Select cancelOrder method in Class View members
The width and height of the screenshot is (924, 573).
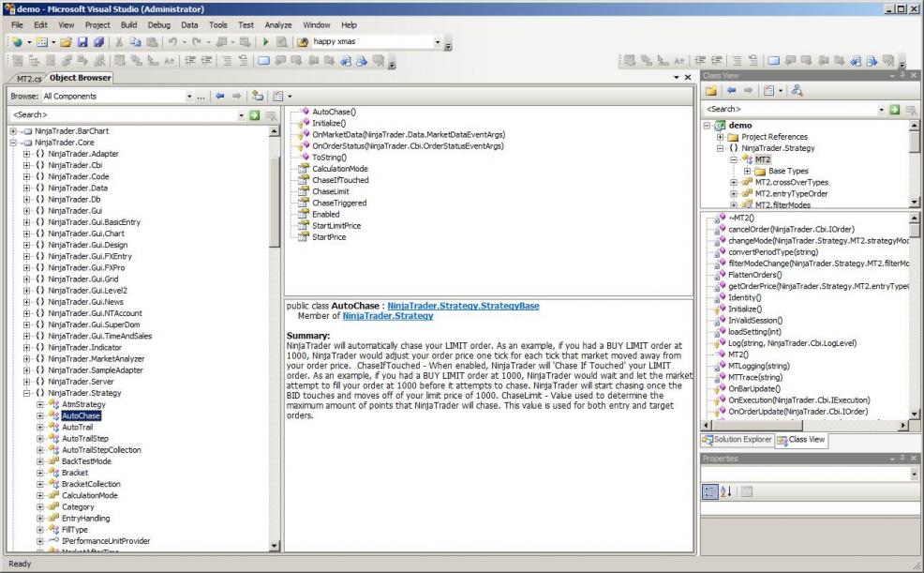pos(791,230)
